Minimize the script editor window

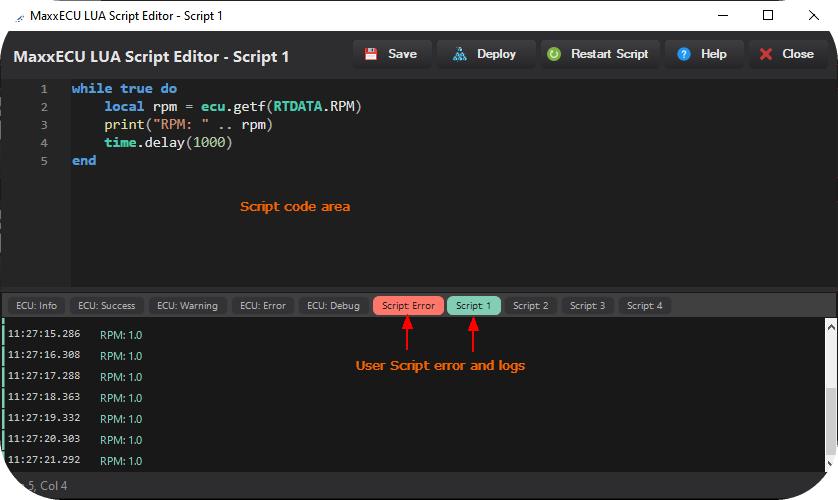click(x=723, y=15)
